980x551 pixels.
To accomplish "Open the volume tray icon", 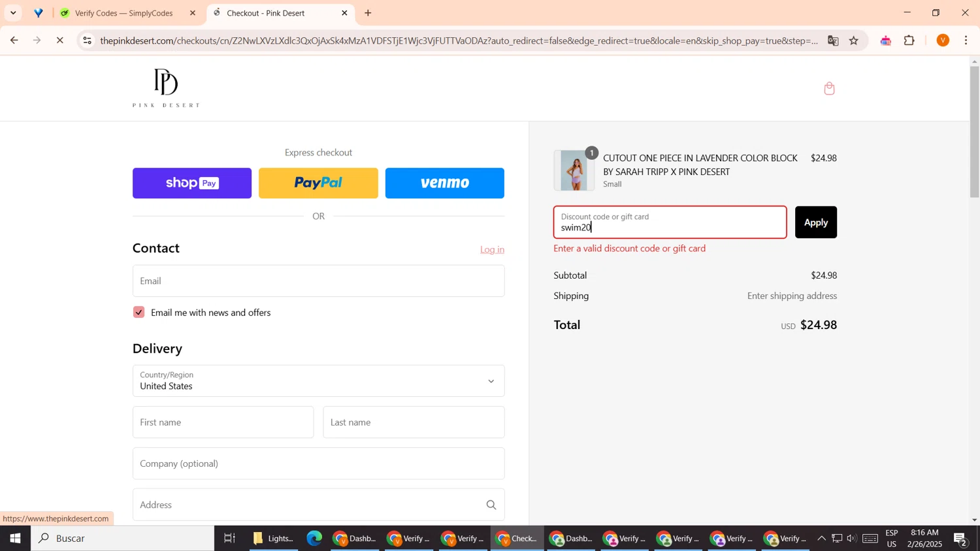I will point(852,539).
